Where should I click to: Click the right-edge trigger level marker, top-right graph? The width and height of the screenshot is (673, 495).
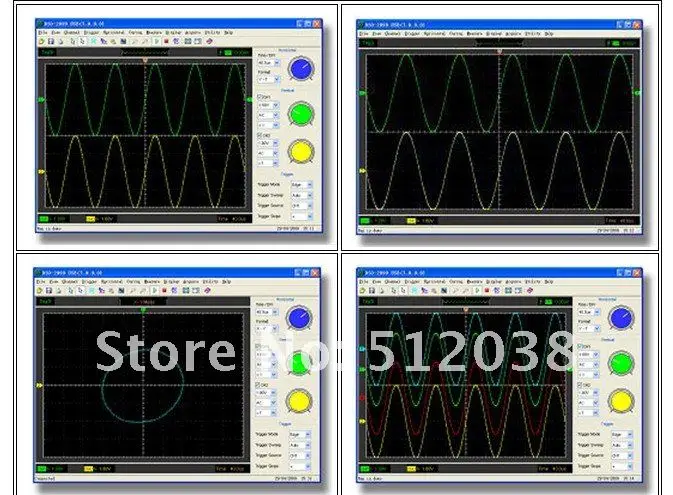click(x=637, y=93)
